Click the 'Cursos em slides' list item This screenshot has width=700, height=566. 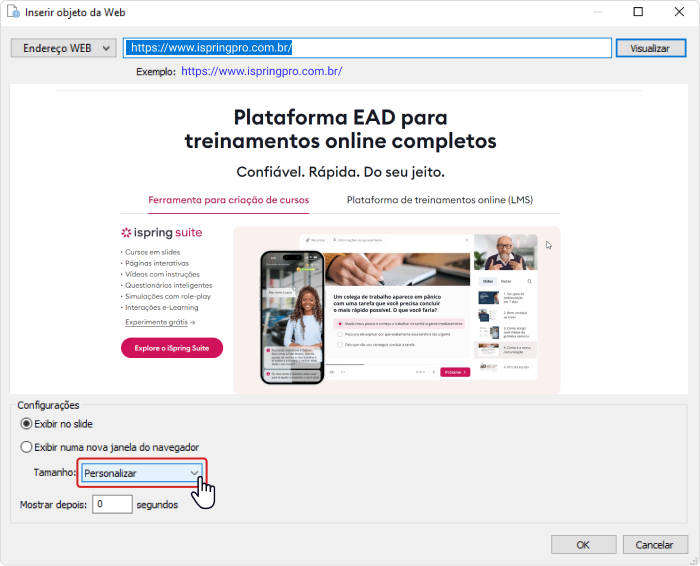click(x=153, y=252)
